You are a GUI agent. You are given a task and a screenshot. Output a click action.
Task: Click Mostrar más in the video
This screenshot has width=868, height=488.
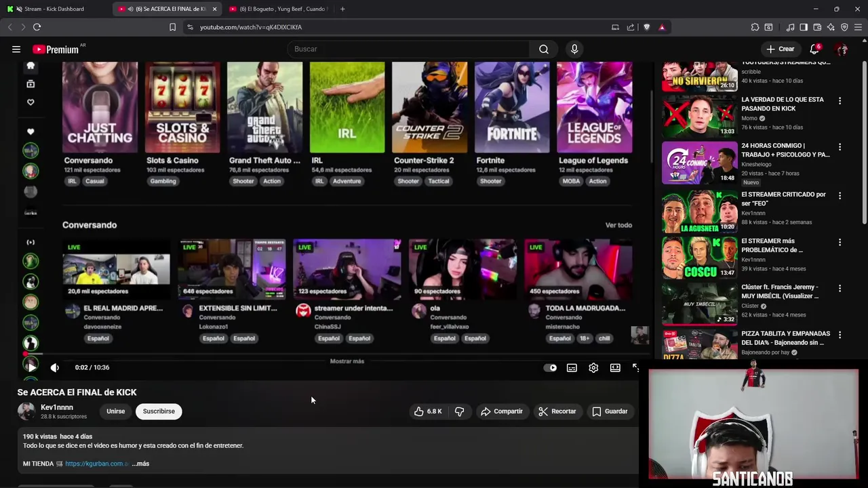pyautogui.click(x=347, y=361)
